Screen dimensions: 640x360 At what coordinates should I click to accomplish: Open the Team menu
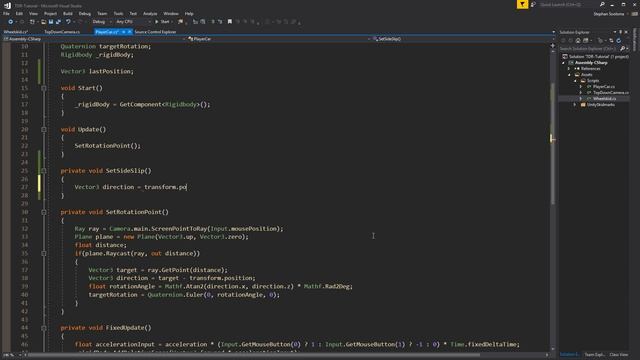point(102,13)
